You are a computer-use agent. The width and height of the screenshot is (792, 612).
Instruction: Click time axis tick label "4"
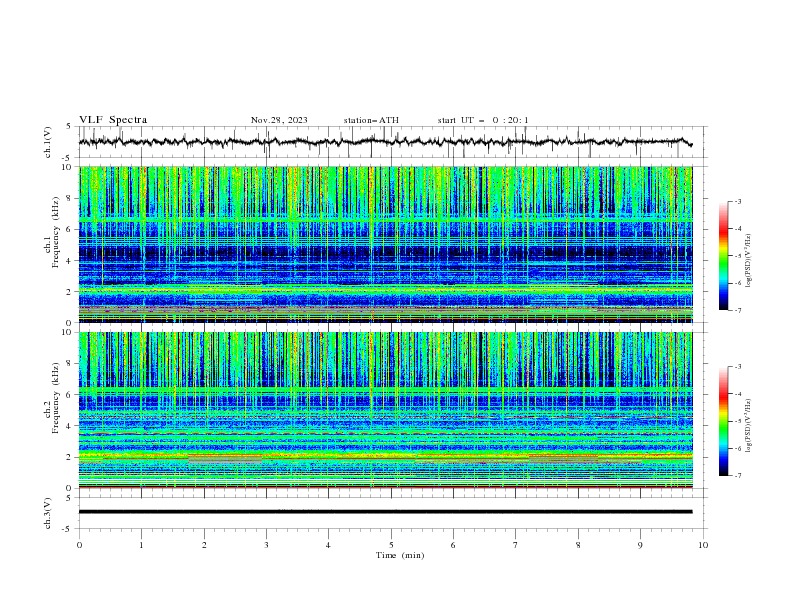pos(329,545)
